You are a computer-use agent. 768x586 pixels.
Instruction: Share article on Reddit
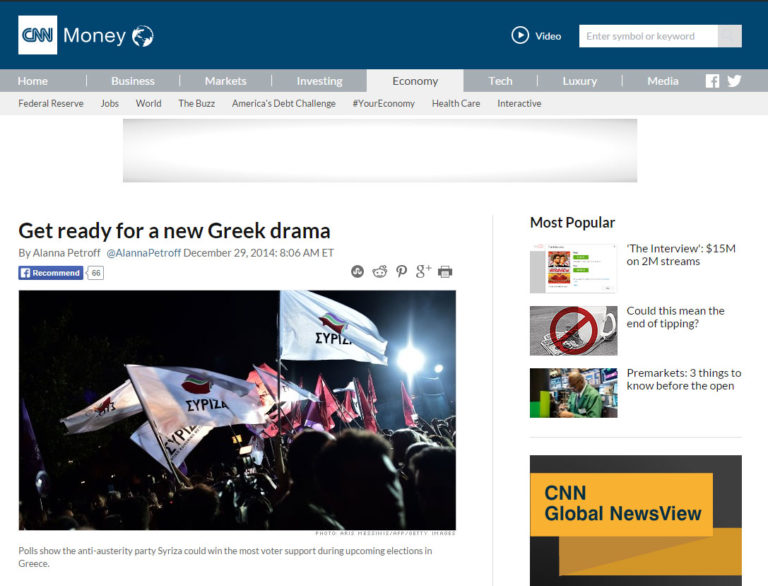coord(380,272)
